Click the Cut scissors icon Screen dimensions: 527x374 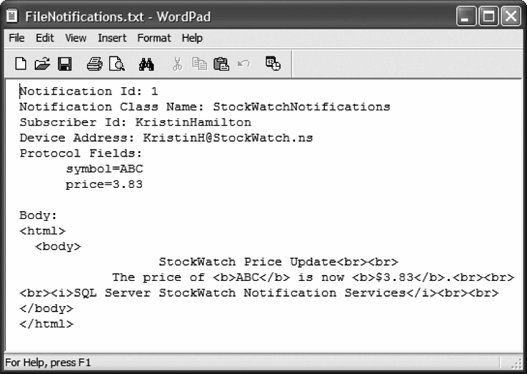177,64
